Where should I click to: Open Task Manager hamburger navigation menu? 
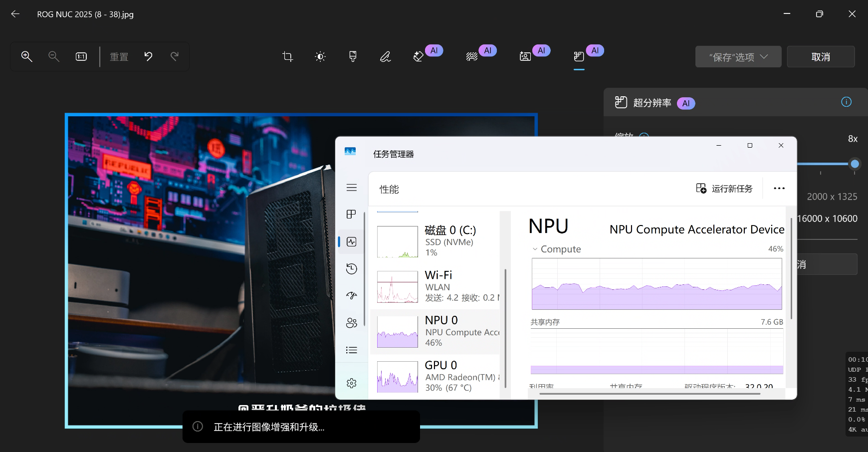click(x=352, y=188)
